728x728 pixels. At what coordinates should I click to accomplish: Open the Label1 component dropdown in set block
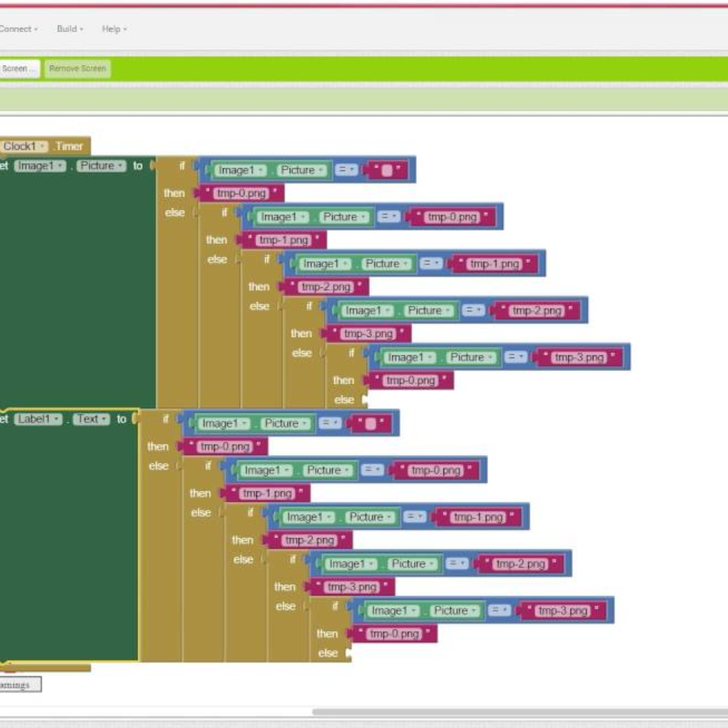click(38, 419)
